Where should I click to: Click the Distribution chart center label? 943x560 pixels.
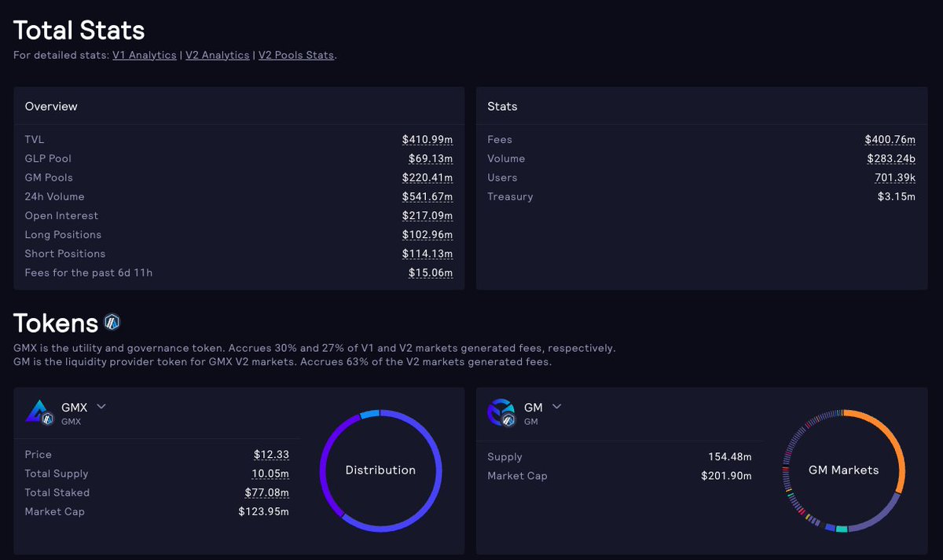[380, 470]
